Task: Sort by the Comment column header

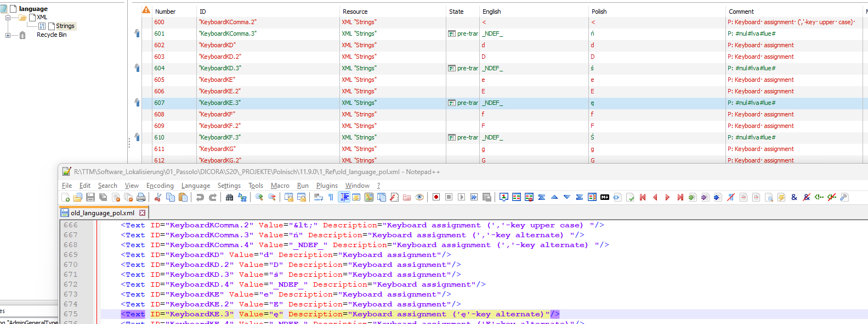Action: [741, 12]
